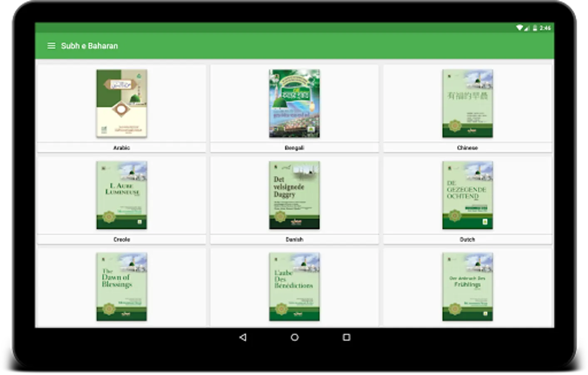This screenshot has height=375, width=588.
Task: Select the Dutch language label
Action: (x=467, y=239)
